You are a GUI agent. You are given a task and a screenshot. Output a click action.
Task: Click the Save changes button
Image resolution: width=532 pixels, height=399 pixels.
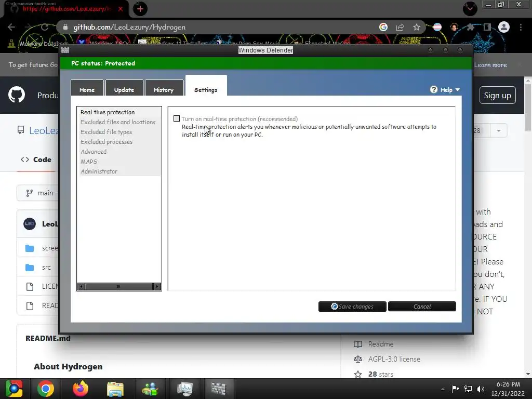[352, 307]
